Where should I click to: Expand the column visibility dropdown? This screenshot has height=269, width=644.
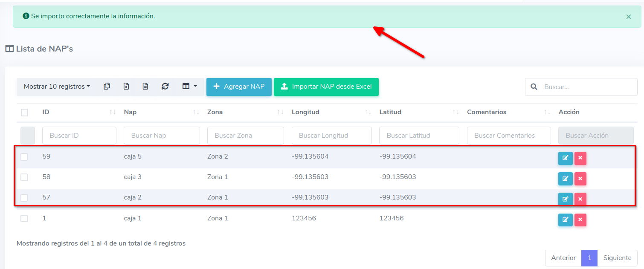point(189,87)
